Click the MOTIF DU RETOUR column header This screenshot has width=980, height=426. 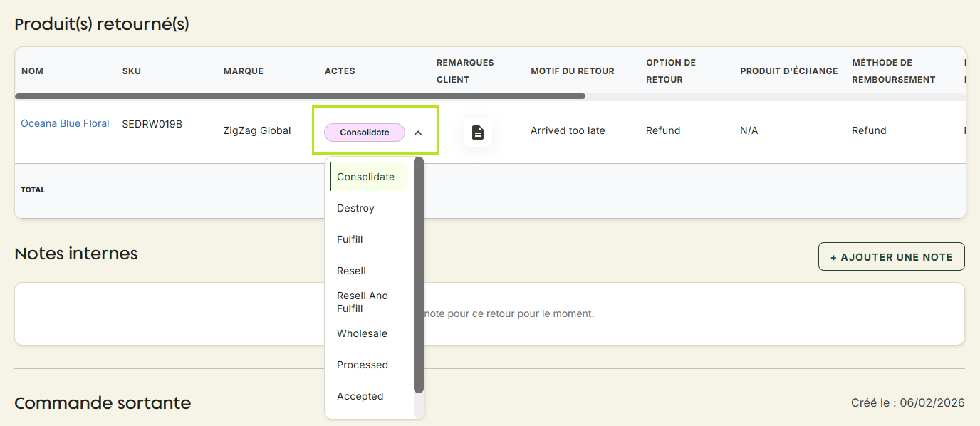click(x=573, y=71)
